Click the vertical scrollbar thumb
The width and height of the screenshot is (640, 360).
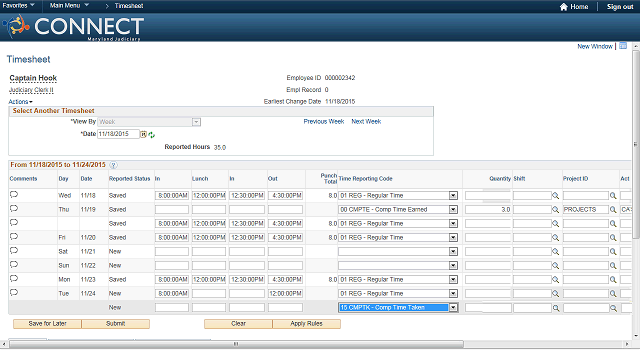(x=636, y=143)
